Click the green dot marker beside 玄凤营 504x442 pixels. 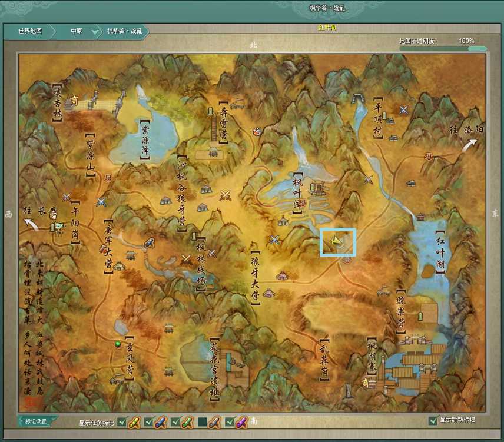(118, 344)
